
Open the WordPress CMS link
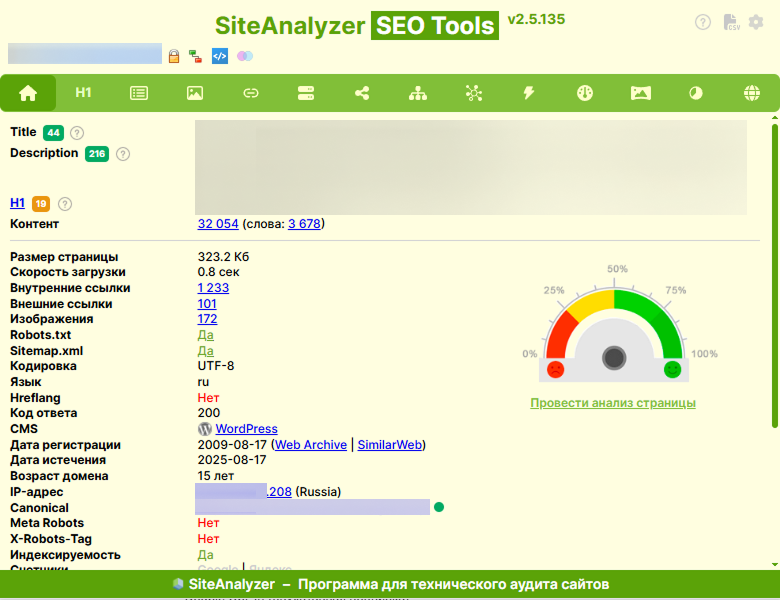pos(246,429)
